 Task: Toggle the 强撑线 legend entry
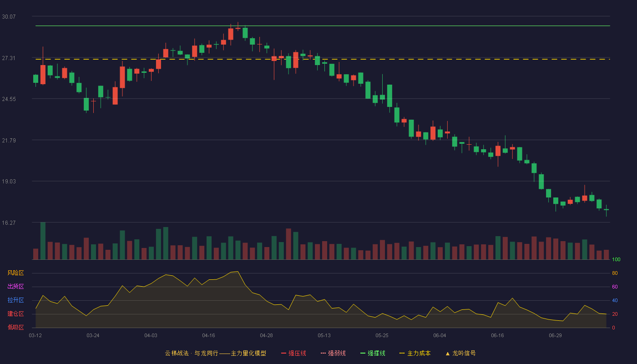point(373,353)
